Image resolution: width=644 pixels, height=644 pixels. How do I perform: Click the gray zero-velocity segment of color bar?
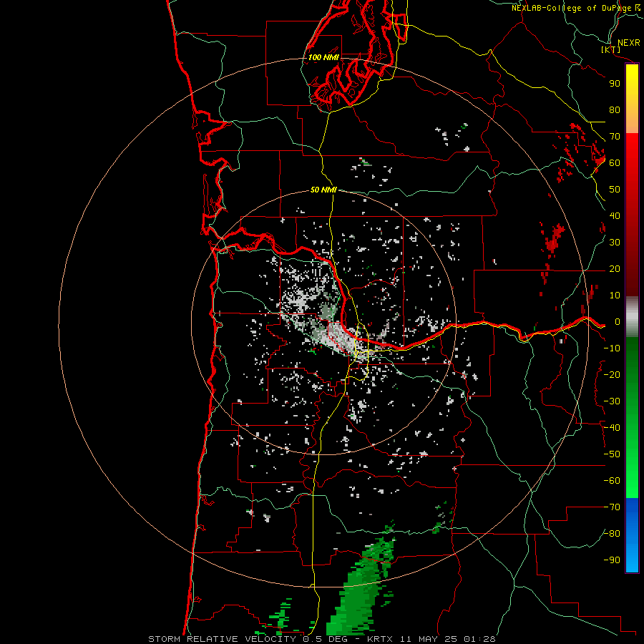632,317
